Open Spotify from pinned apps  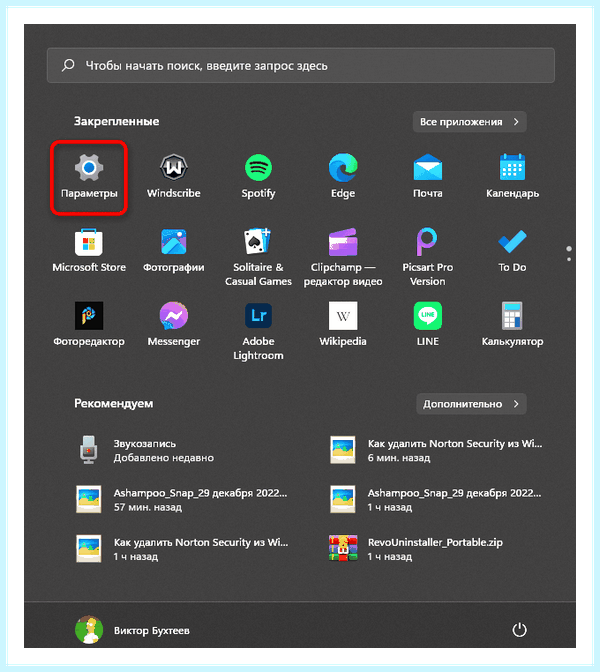point(258,177)
